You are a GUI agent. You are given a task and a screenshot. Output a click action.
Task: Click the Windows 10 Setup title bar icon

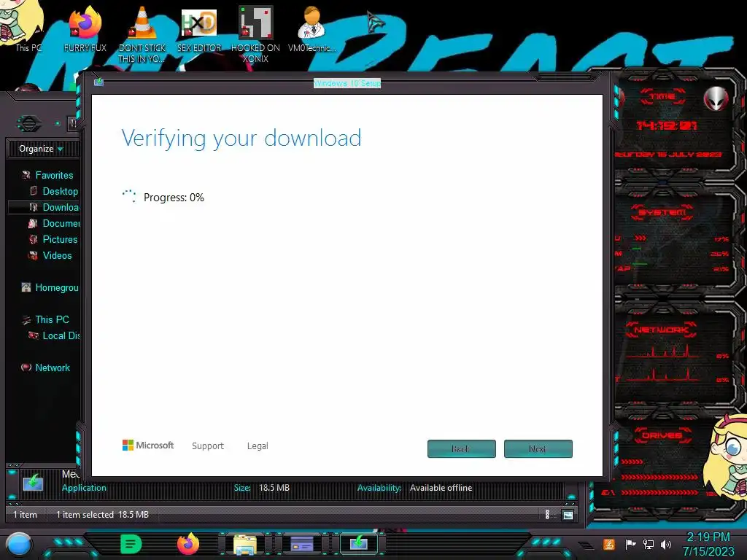pos(98,82)
